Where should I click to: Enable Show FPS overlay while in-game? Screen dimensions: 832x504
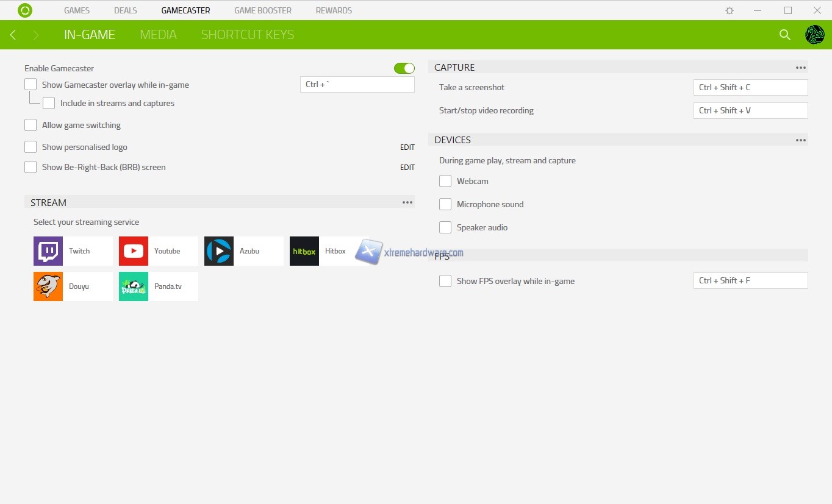click(445, 281)
